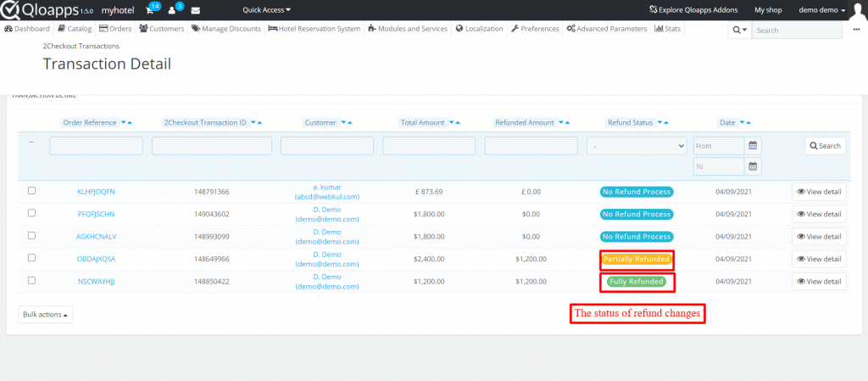This screenshot has width=868, height=381.
Task: Open the Stats menu
Action: click(668, 29)
